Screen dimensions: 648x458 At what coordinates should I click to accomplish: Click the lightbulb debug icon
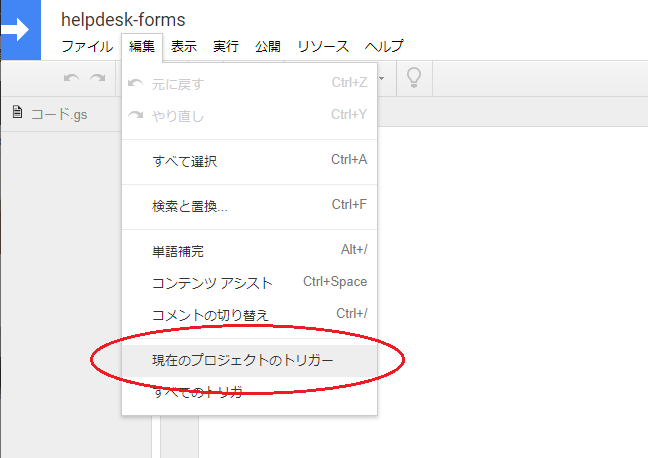(414, 78)
